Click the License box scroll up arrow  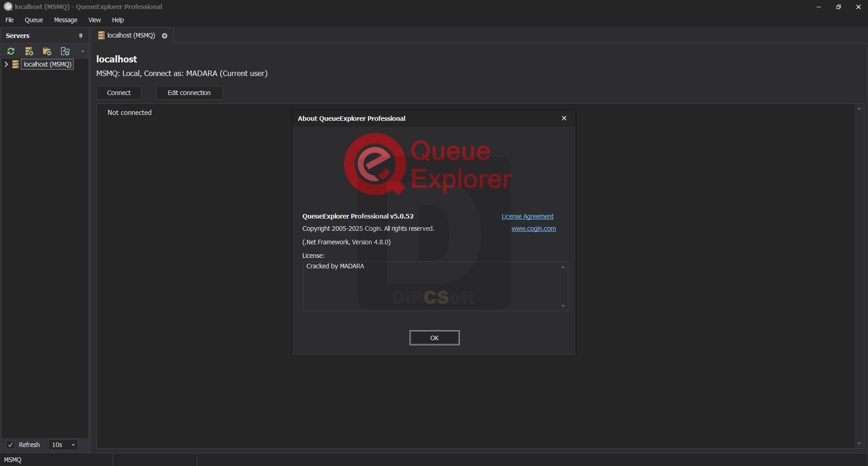pyautogui.click(x=563, y=267)
